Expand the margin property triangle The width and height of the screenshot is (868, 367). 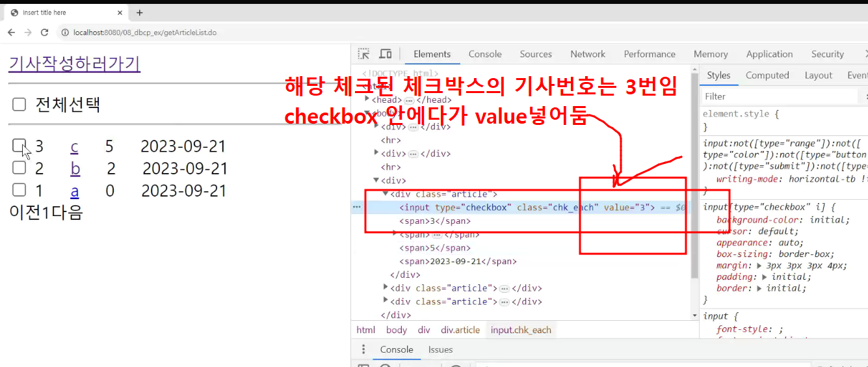(760, 265)
